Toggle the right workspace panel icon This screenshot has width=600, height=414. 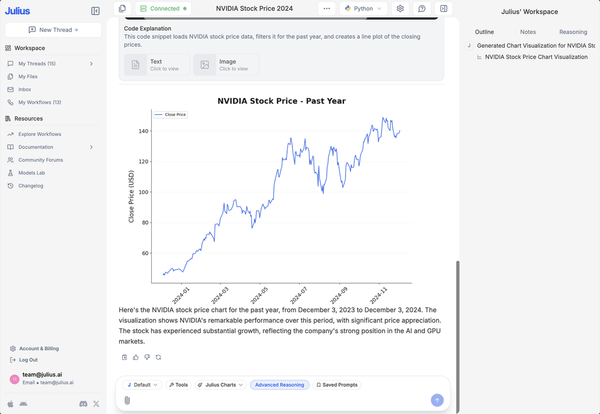[x=443, y=8]
